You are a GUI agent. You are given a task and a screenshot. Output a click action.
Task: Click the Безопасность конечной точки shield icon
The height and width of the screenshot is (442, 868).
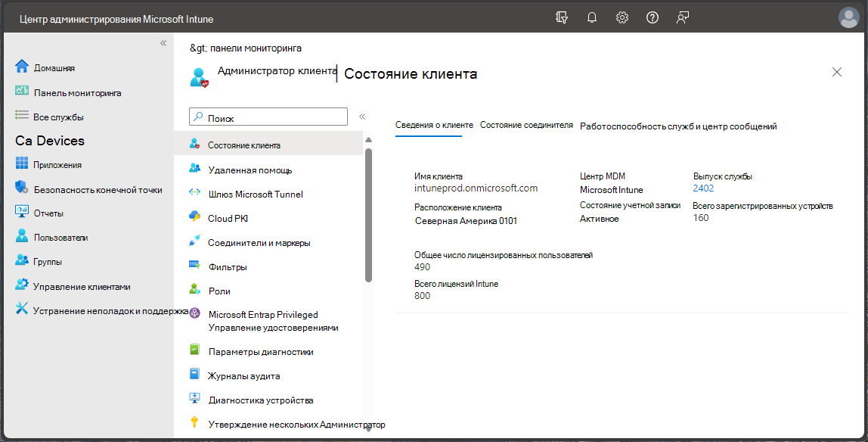[22, 188]
